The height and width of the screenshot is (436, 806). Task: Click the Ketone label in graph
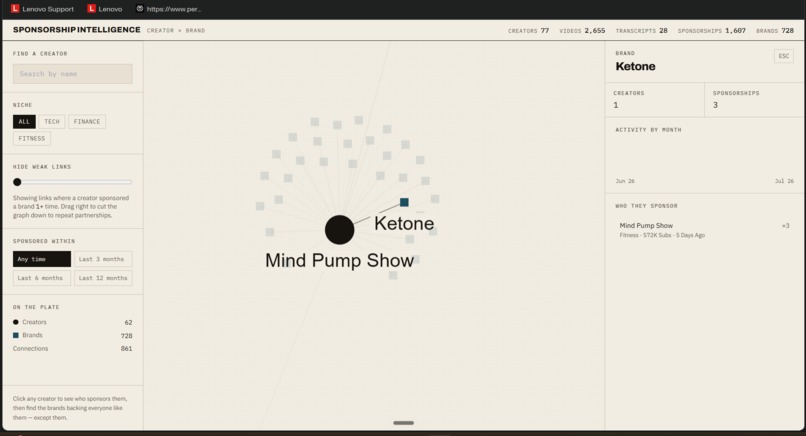[x=404, y=223]
